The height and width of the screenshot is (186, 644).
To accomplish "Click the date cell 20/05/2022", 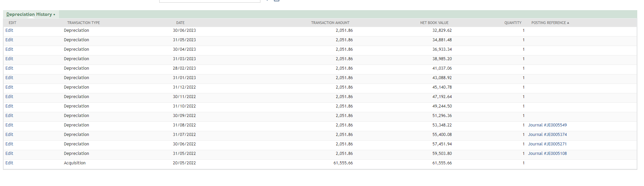I will [x=184, y=163].
